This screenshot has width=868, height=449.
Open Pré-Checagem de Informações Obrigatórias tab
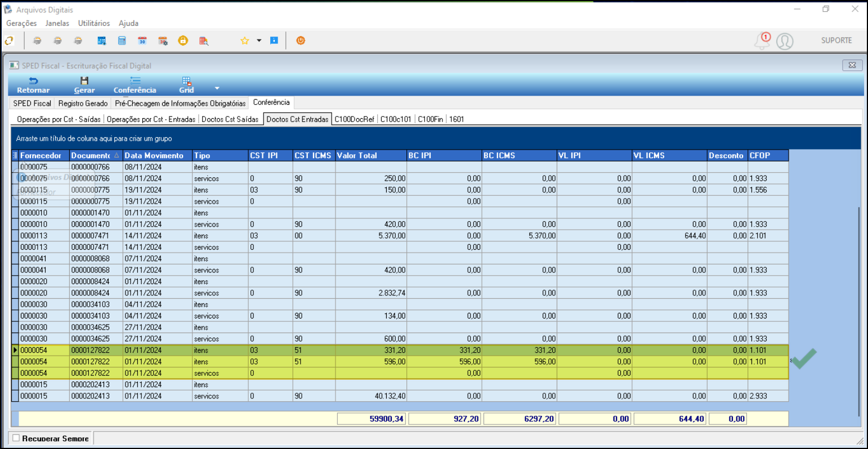[x=180, y=104]
